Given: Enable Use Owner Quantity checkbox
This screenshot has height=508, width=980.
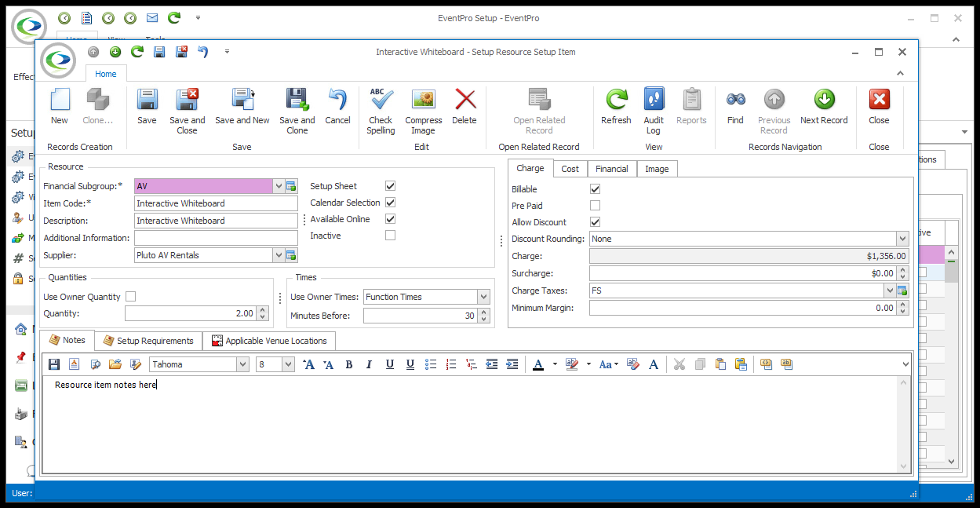Looking at the screenshot, I should click(130, 297).
